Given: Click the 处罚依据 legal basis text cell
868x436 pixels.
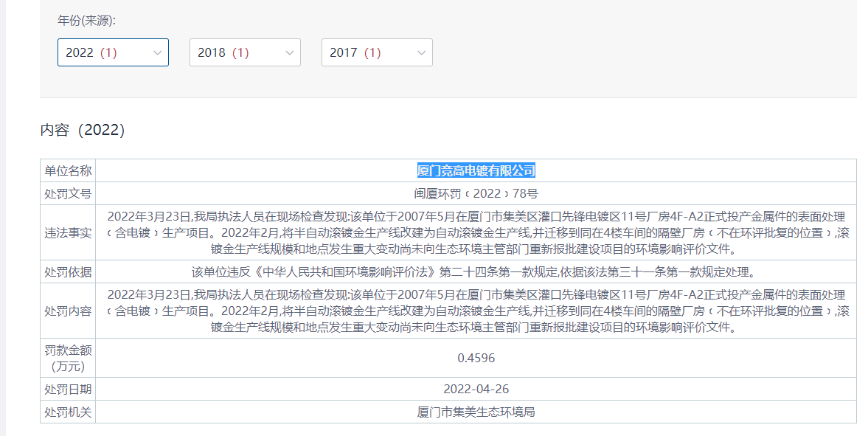Looking at the screenshot, I should pos(476,272).
